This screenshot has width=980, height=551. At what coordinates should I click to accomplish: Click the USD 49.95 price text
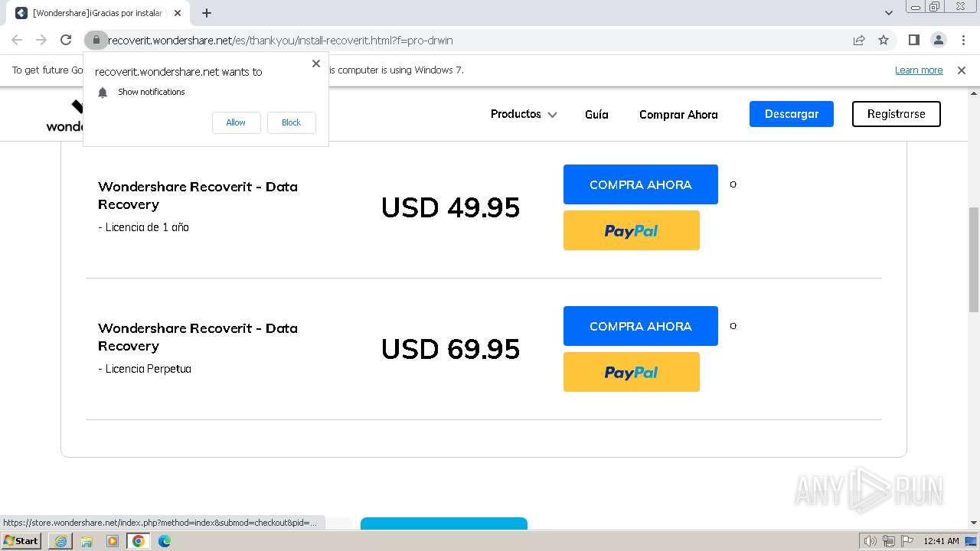(450, 207)
